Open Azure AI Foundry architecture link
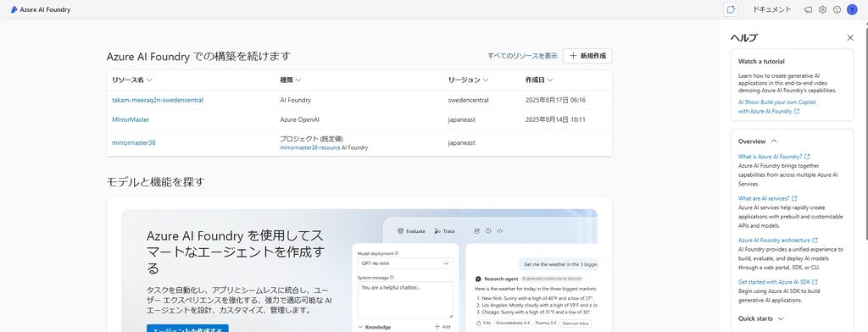This screenshot has height=332, width=868. [774, 241]
